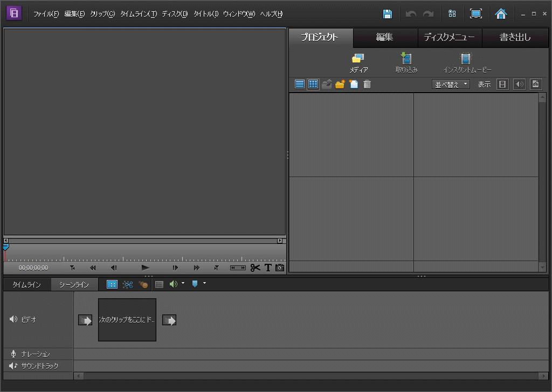552x392 pixels.
Task: Click the Smart Trim scissors icon in the timeline toolbar
Action: pos(128,284)
